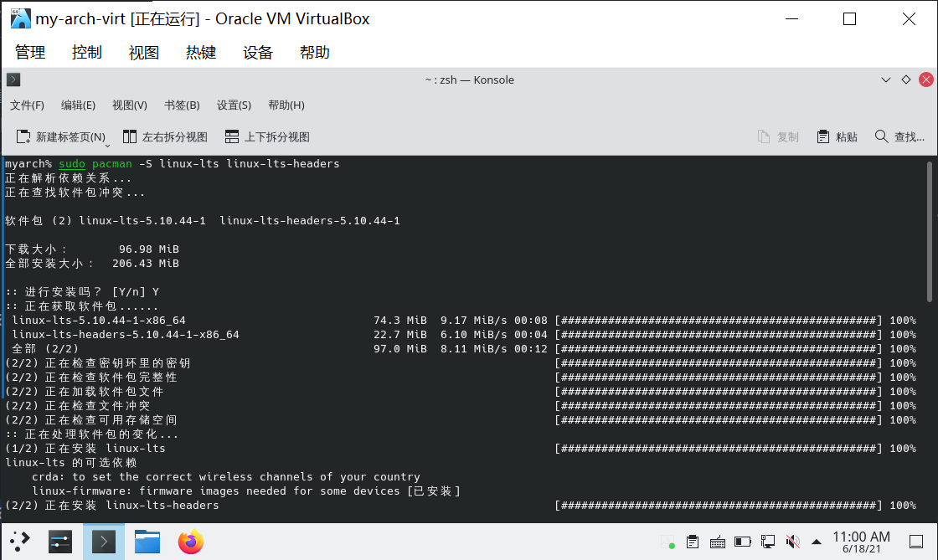
Task: Open the Settings (设置) menu in Konsole
Action: point(234,105)
